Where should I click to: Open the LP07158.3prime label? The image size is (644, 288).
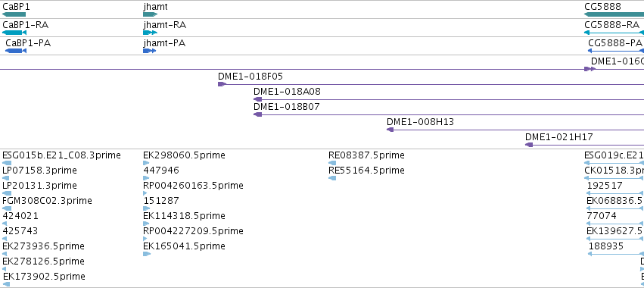(39, 171)
